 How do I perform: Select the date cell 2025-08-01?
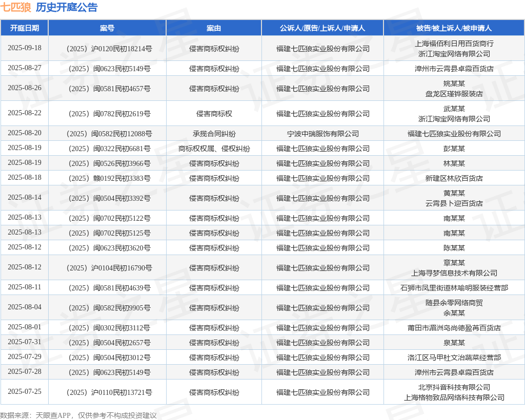coord(25,327)
